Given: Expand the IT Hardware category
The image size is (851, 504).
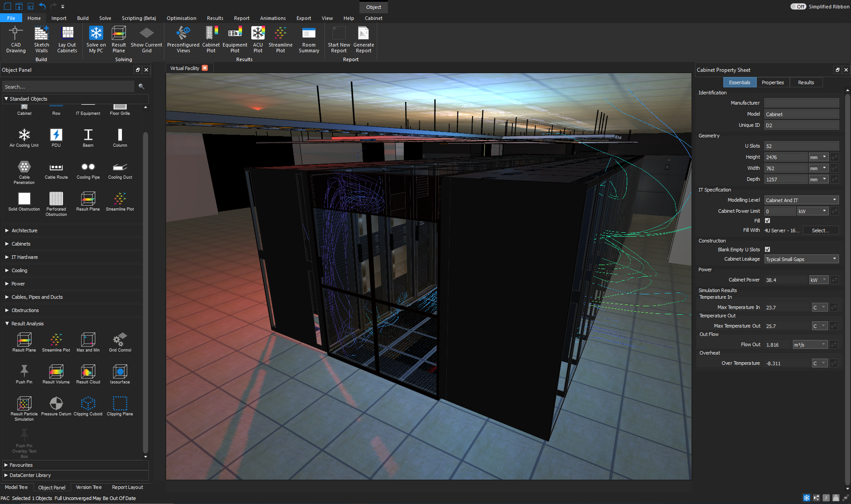Looking at the screenshot, I should coord(24,257).
